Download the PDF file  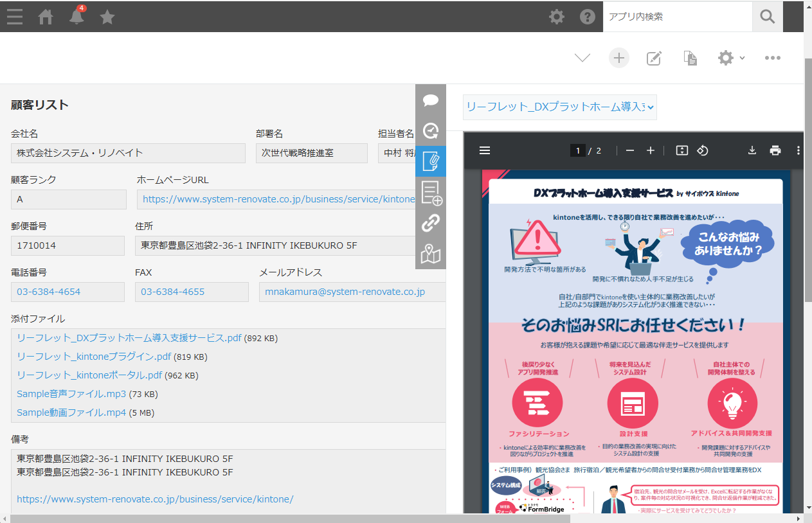[752, 150]
